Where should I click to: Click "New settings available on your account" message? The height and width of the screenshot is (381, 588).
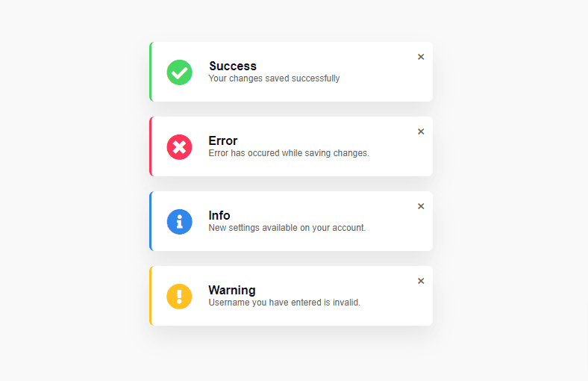tap(287, 228)
